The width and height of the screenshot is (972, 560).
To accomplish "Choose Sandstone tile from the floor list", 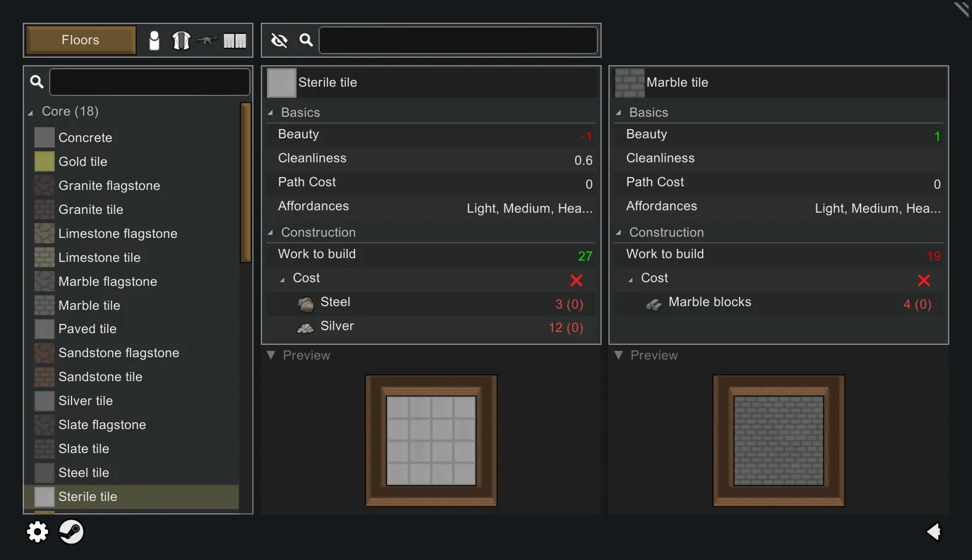I will [x=100, y=377].
